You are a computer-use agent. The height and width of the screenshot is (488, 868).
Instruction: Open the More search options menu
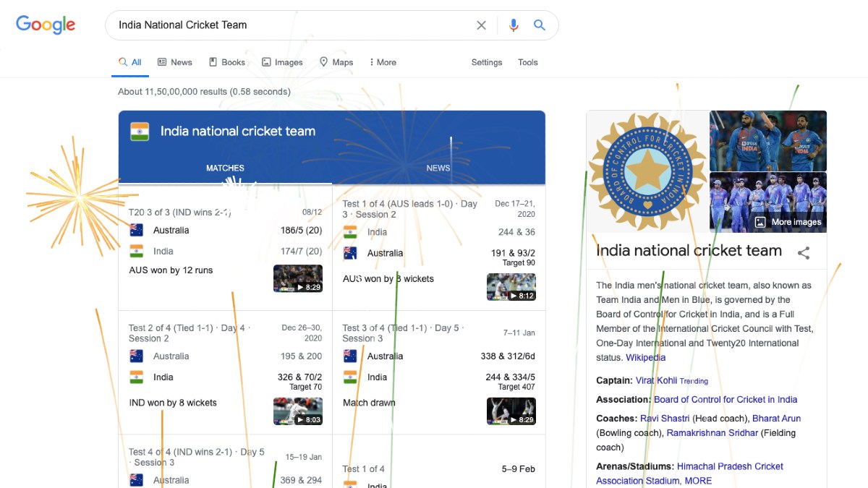tap(383, 62)
